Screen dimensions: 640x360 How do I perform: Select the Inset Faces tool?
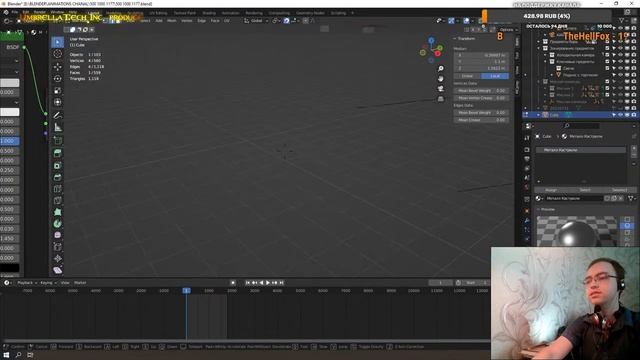coord(58,165)
